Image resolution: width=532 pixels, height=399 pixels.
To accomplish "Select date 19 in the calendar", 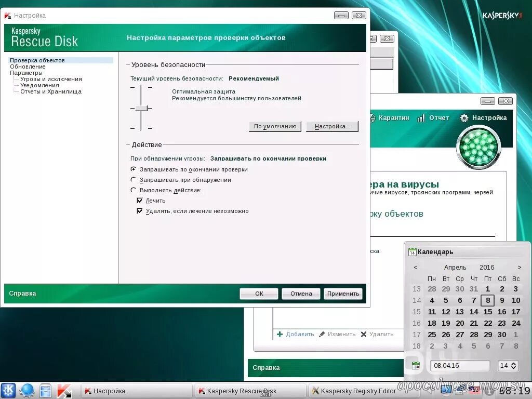I will coord(446,323).
